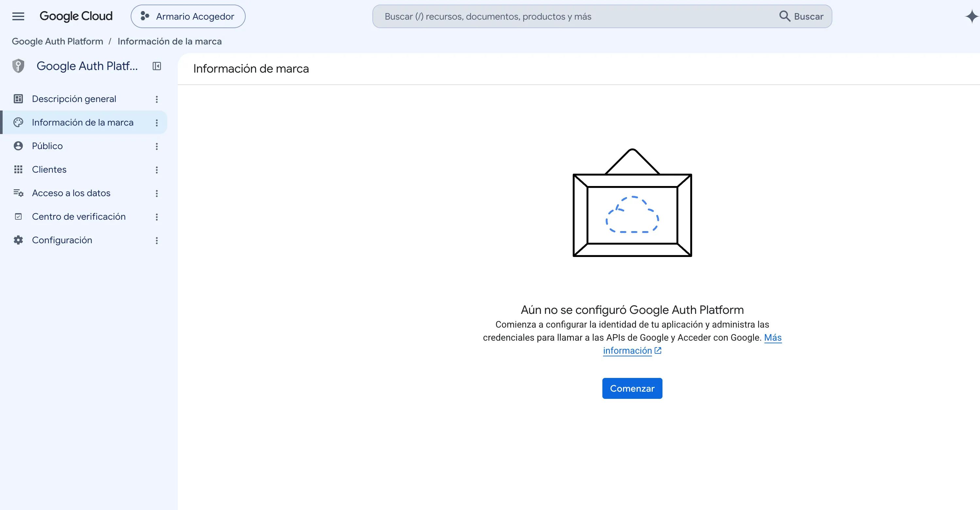Open the main navigation hamburger menu
Screen dimensions: 980x510
point(18,16)
